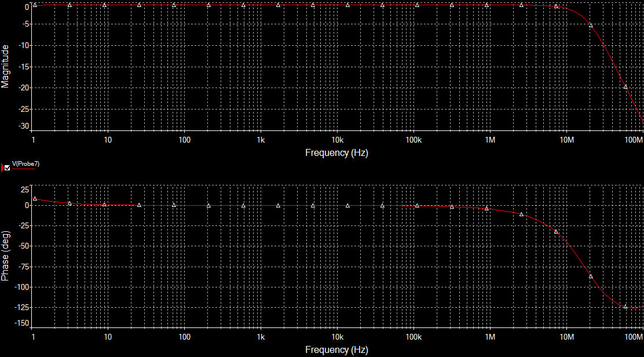Image resolution: width=644 pixels, height=357 pixels.
Task: Toggle the V(Probe7) trace checkbox
Action: 8,167
